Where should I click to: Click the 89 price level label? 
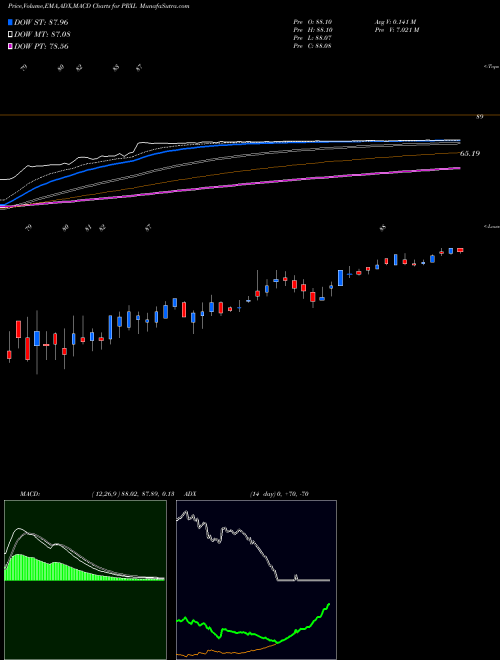pos(480,117)
